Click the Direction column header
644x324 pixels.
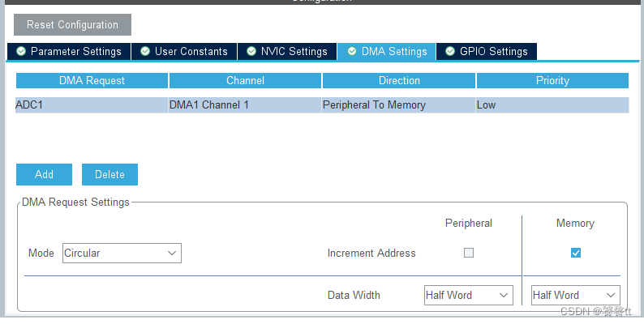[399, 81]
